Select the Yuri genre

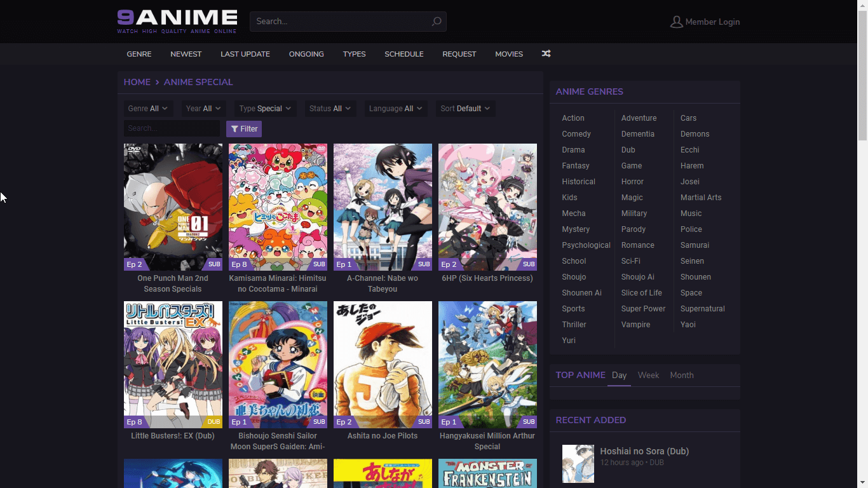[x=569, y=341]
